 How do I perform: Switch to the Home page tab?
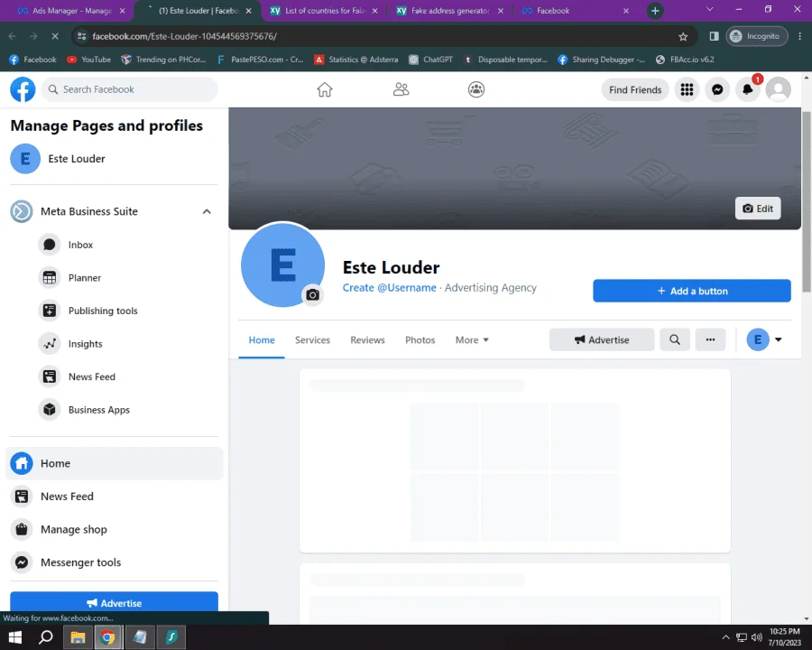pyautogui.click(x=262, y=340)
